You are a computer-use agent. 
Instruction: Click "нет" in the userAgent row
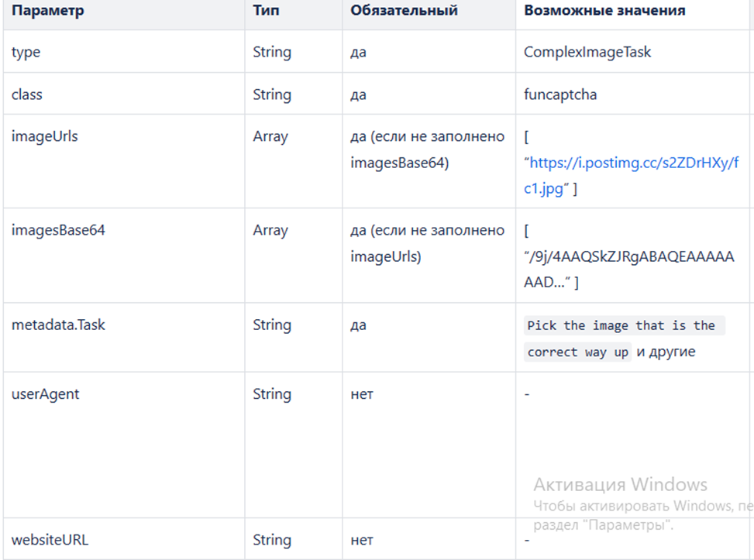pos(362,394)
